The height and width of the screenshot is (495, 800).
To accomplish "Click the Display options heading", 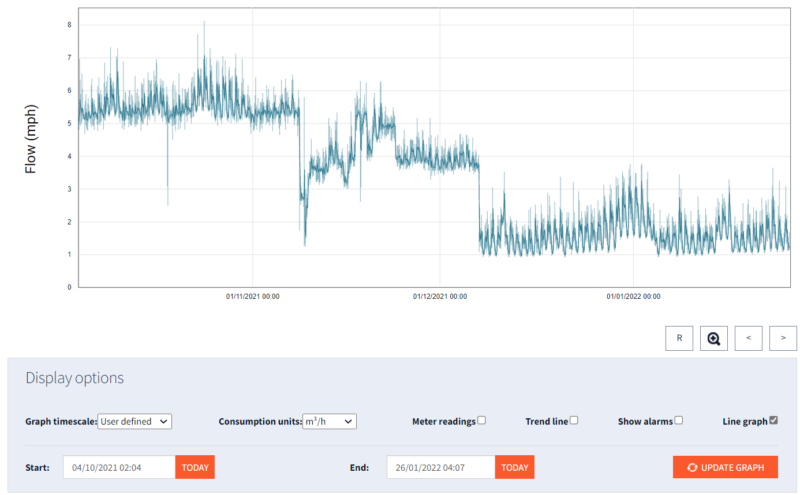I will [74, 378].
